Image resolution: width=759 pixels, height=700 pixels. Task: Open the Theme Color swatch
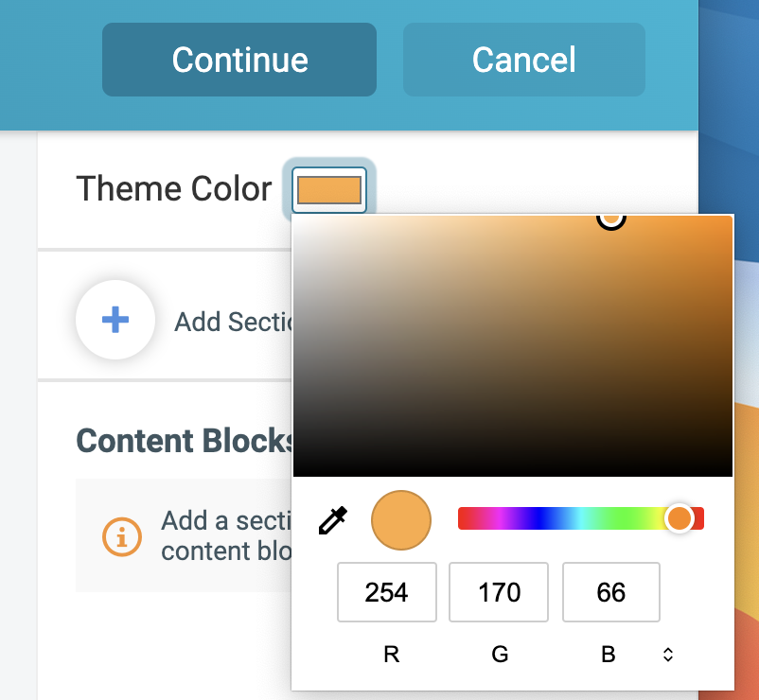click(x=329, y=189)
